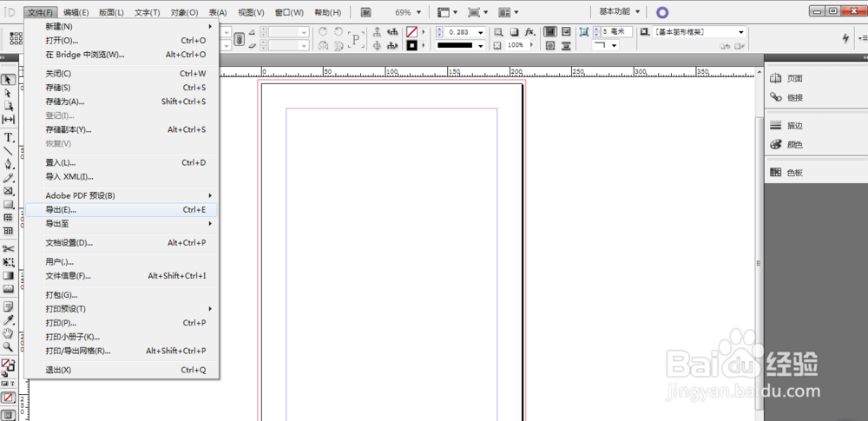Click the fill/stroke swatch in the toolbox
868x421 pixels.
point(8,365)
